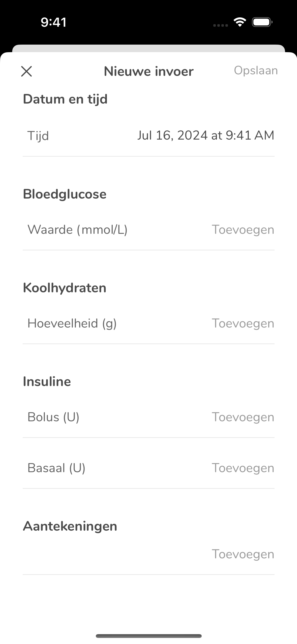Tap Toevoegen for Hoeveelheid (g)

[243, 323]
